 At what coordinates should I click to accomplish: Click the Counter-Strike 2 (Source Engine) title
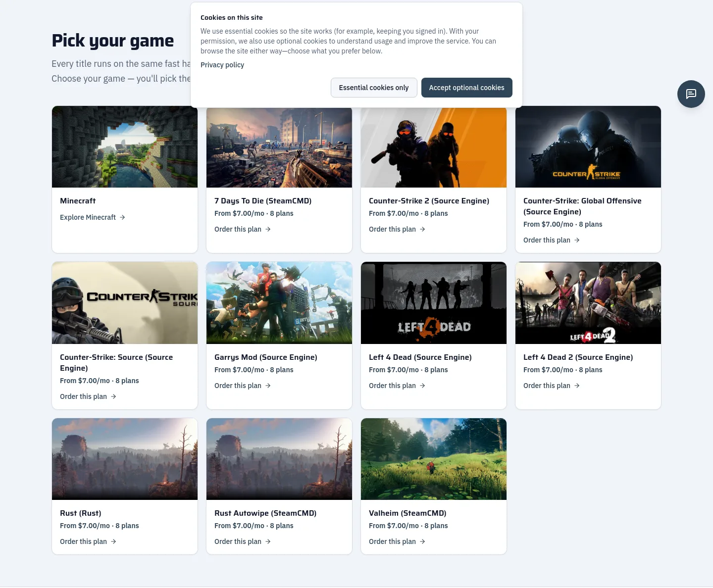[x=429, y=201]
